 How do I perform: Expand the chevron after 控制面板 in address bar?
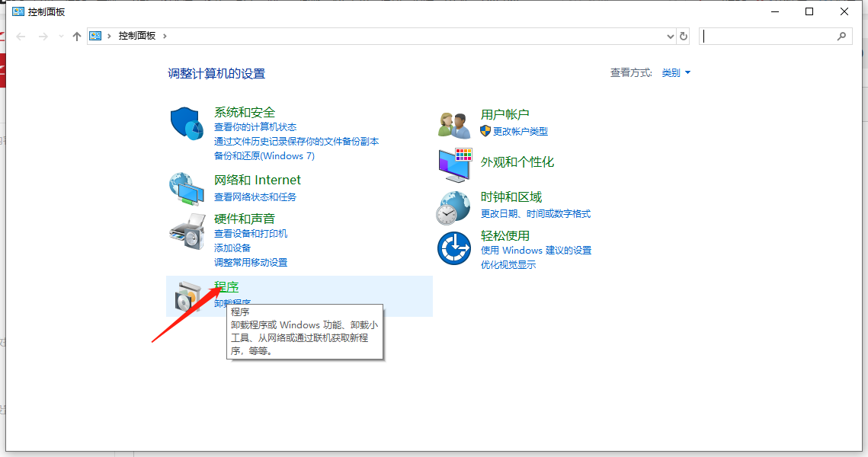pos(165,36)
